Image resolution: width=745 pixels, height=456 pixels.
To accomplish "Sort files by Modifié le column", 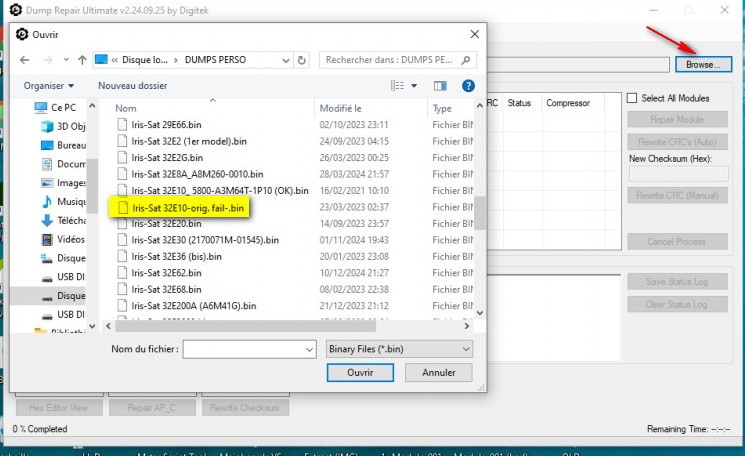I will (340, 108).
